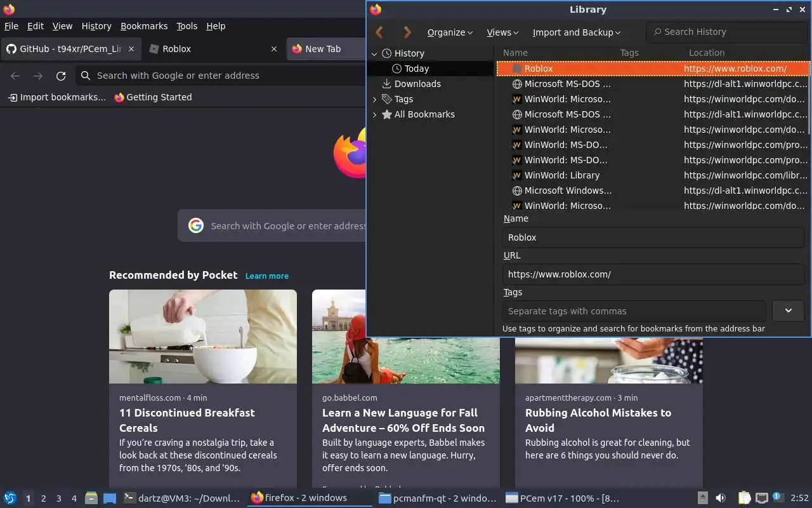812x508 pixels.
Task: Open the volume control in system tray
Action: point(721,498)
